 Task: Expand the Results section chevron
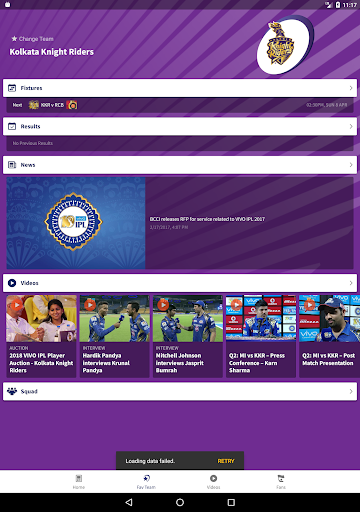(x=351, y=126)
